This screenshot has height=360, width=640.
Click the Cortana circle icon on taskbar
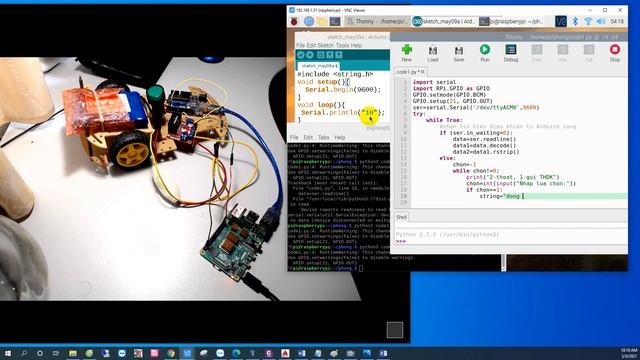coord(40,353)
